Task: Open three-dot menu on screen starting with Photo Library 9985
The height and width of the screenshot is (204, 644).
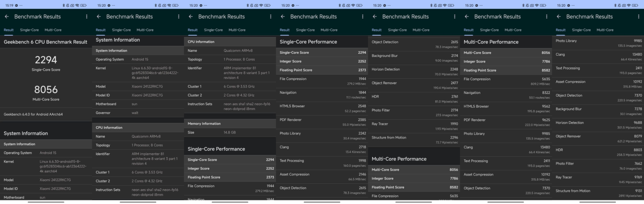Action: pyautogui.click(x=638, y=16)
